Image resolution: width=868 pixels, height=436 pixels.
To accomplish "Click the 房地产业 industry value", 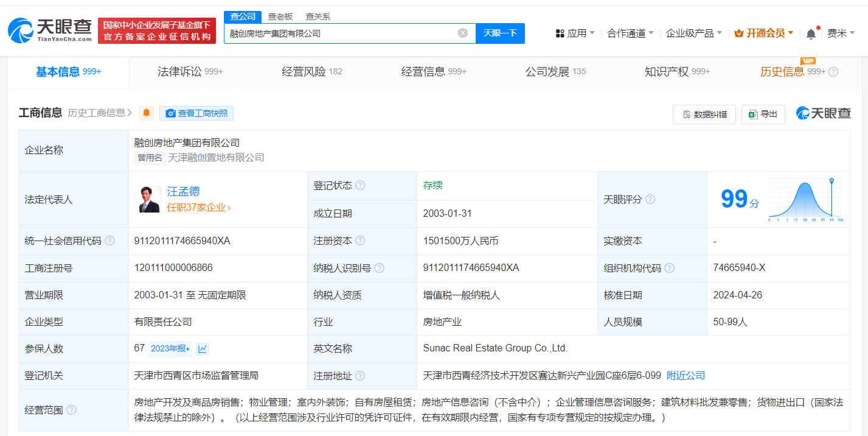I will (x=443, y=322).
